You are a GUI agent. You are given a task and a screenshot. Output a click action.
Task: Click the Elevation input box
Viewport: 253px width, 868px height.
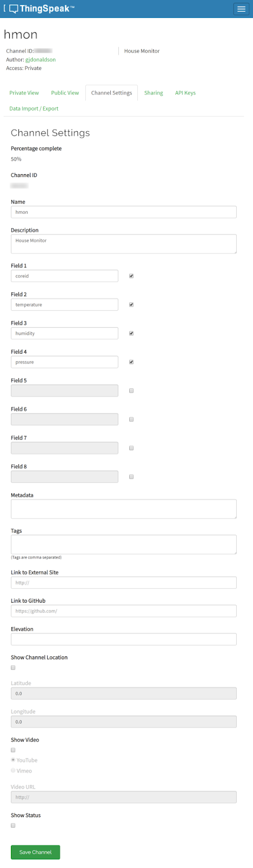click(x=124, y=639)
